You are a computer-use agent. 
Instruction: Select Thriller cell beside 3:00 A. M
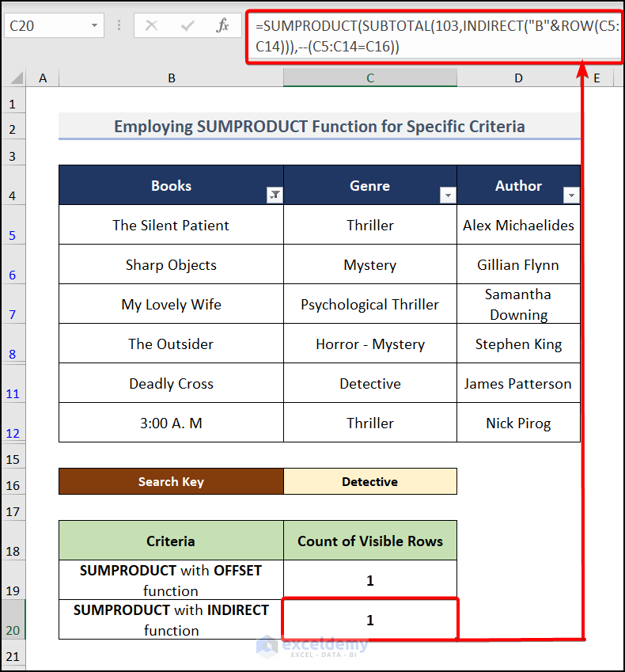pos(370,423)
